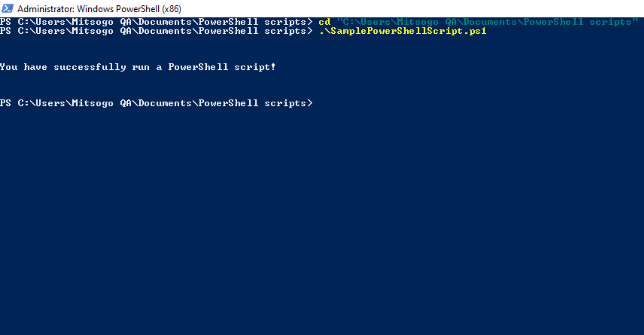Click the word 'script!' in the output
Image resolution: width=644 pixels, height=335 pixels.
[255, 67]
